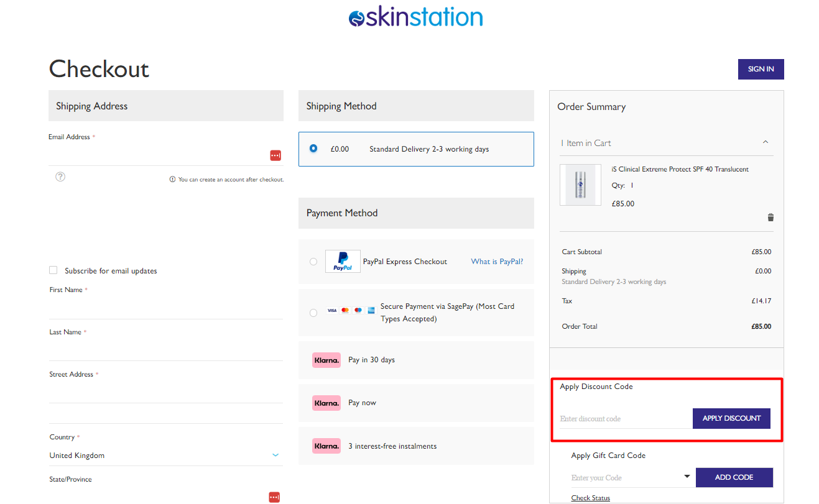Viewport: 819px width, 504px height.
Task: Click the ADD CODE button
Action: 734,477
